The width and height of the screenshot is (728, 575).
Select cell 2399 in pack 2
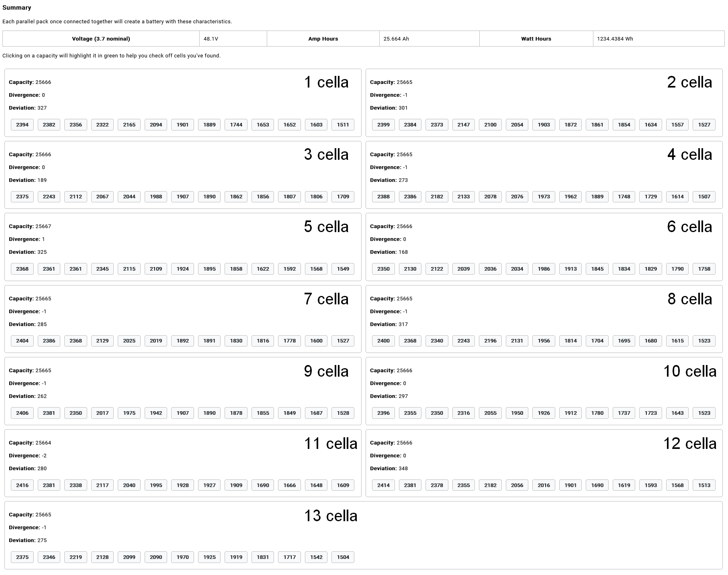383,124
